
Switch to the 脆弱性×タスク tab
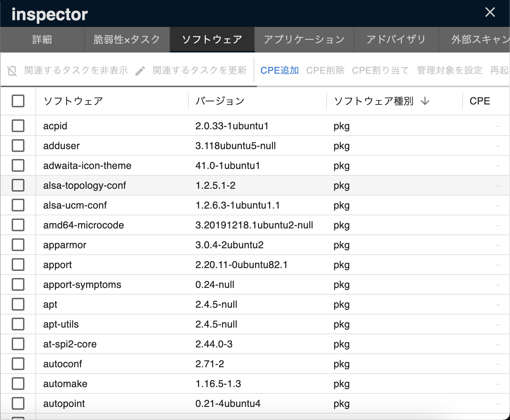[127, 40]
